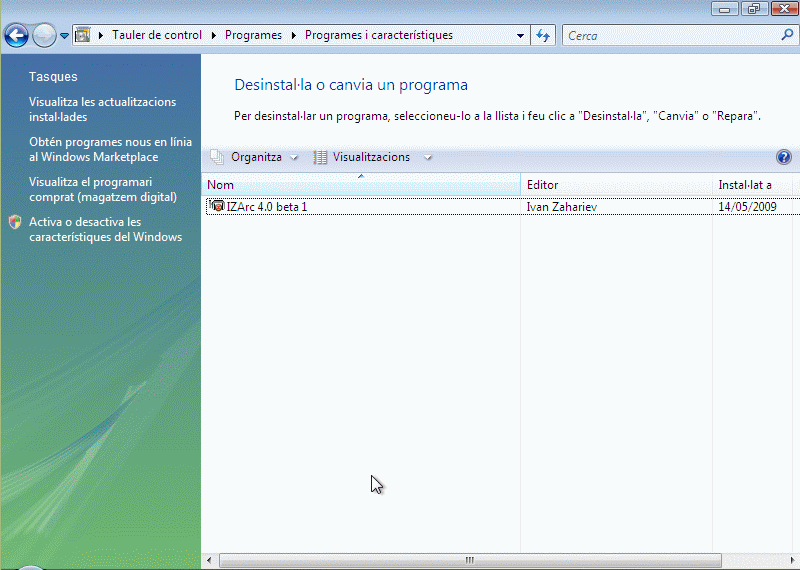This screenshot has width=800, height=570.
Task: Click the Forward navigation arrow button
Action: click(44, 36)
